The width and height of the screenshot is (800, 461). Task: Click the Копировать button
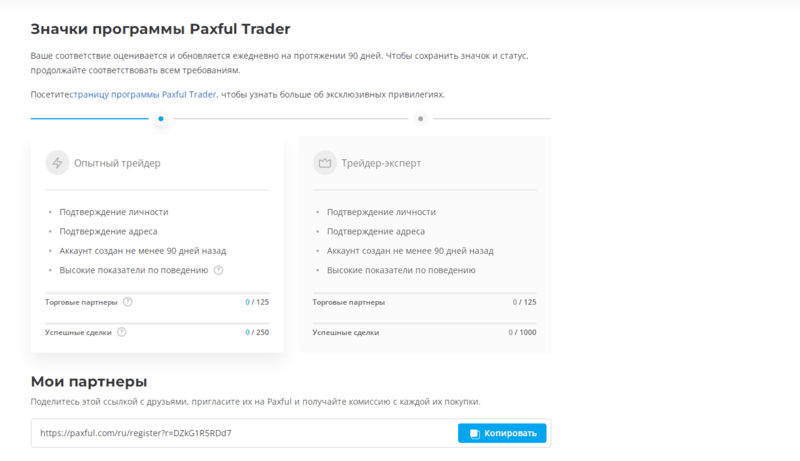point(502,433)
